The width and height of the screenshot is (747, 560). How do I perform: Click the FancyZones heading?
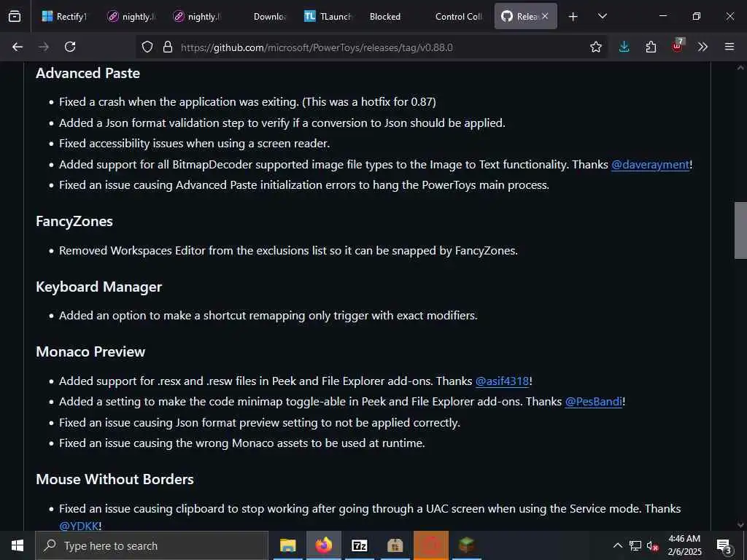(74, 222)
